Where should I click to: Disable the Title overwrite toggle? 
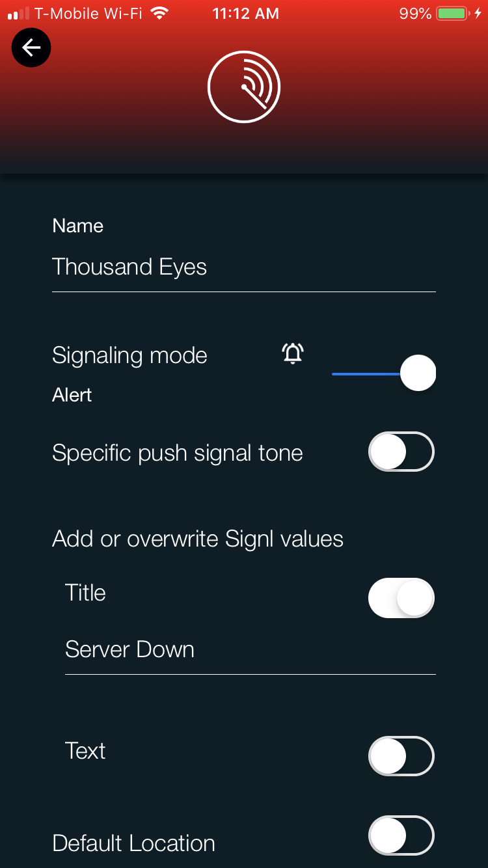[x=401, y=598]
